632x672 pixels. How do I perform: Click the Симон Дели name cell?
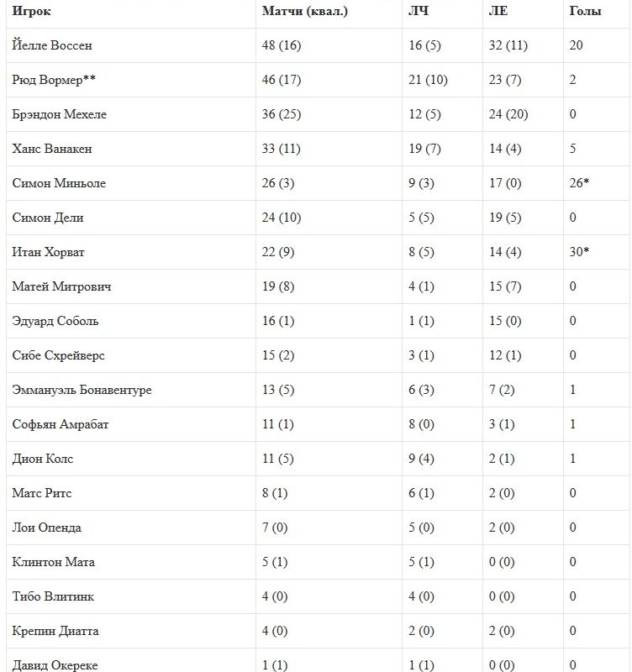(x=49, y=218)
